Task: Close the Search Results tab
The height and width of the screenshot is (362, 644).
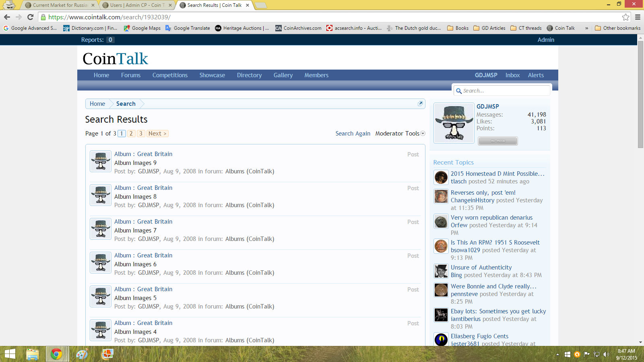Action: pos(248,5)
